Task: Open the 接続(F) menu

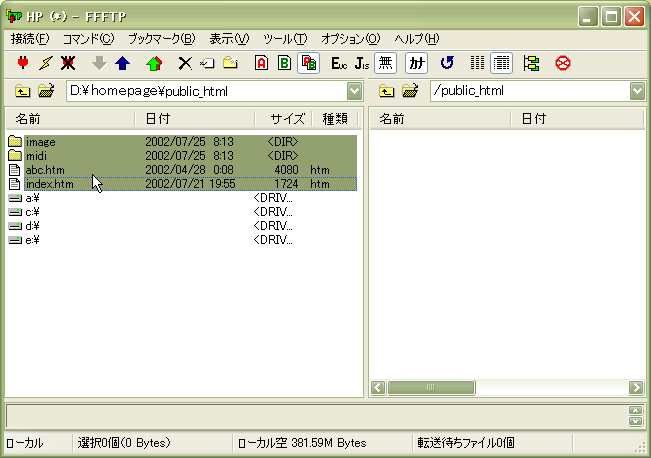Action: pos(29,39)
